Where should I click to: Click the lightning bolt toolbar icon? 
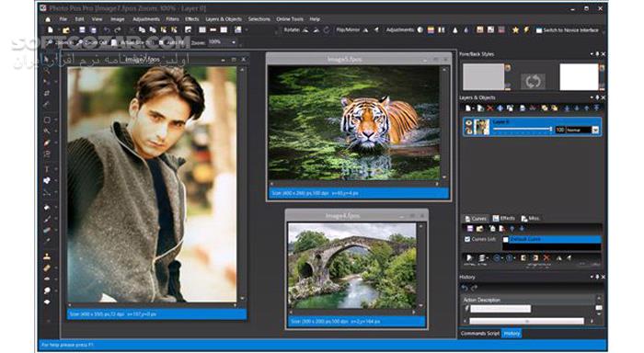click(x=526, y=30)
